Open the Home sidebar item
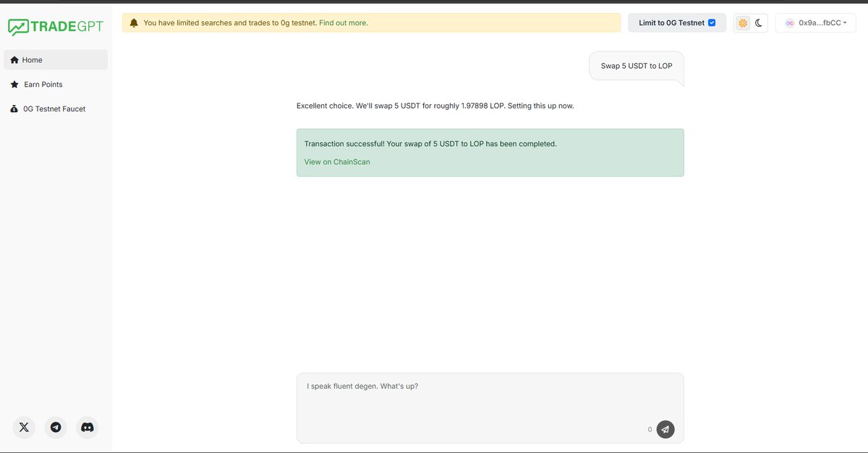868x453 pixels. 56,60
